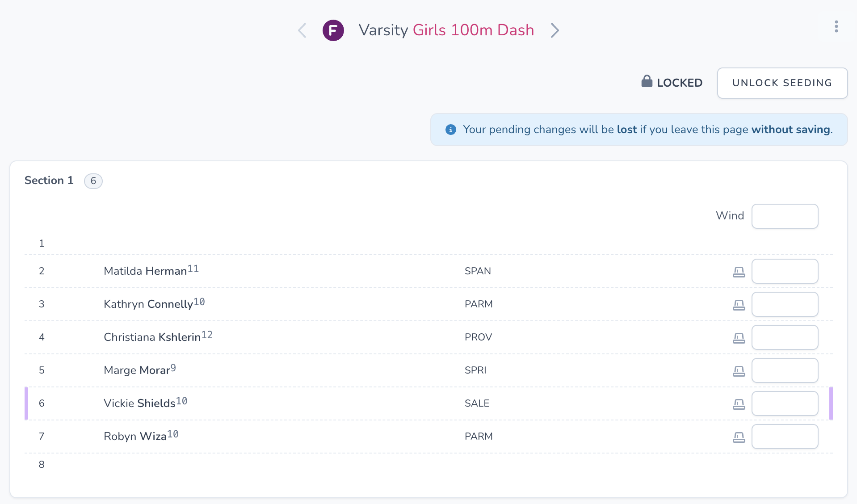Screen dimensions: 857x504
Task: Click the LOCKED padlock indicator
Action: pyautogui.click(x=672, y=82)
